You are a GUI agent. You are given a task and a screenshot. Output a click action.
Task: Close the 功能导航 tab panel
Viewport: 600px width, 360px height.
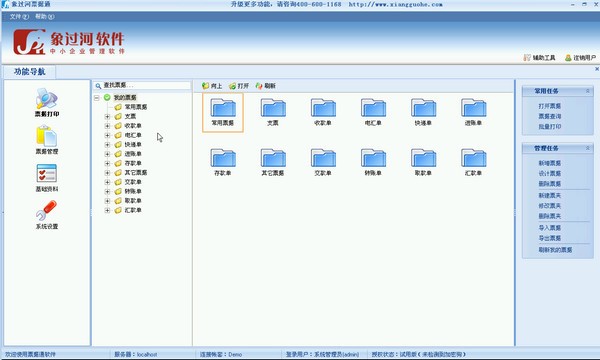click(597, 69)
